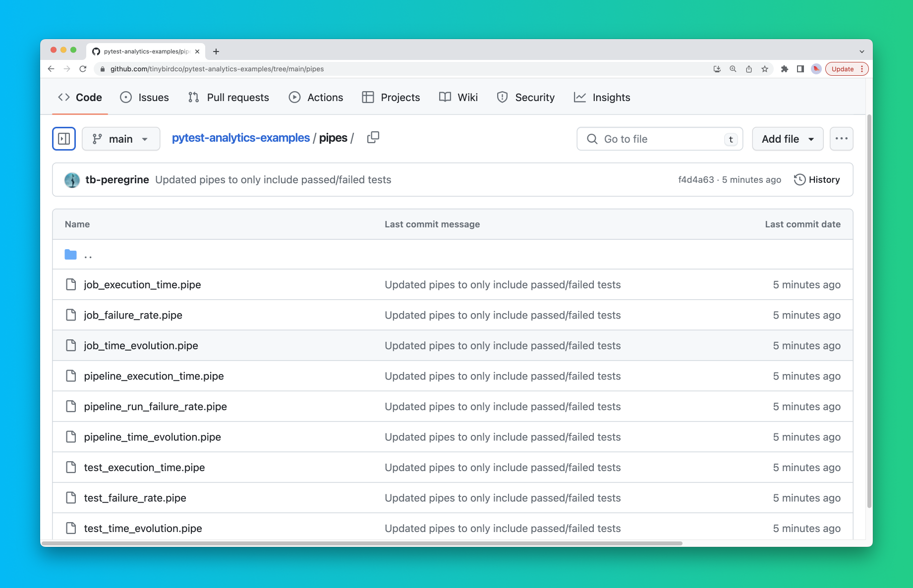Expand the main branch dropdown
The width and height of the screenshot is (913, 588).
point(121,139)
